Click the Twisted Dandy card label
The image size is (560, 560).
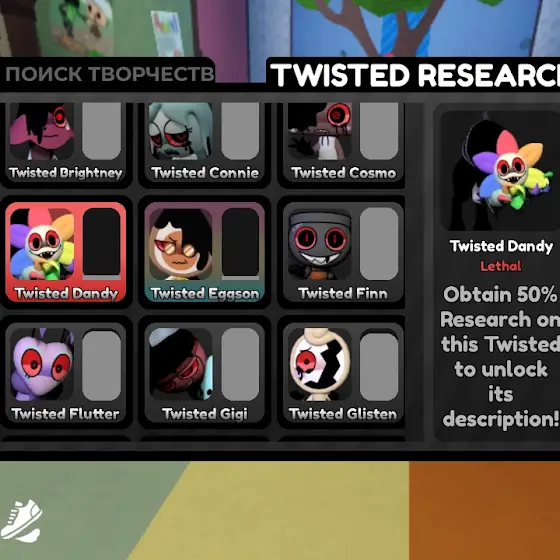coord(66,294)
